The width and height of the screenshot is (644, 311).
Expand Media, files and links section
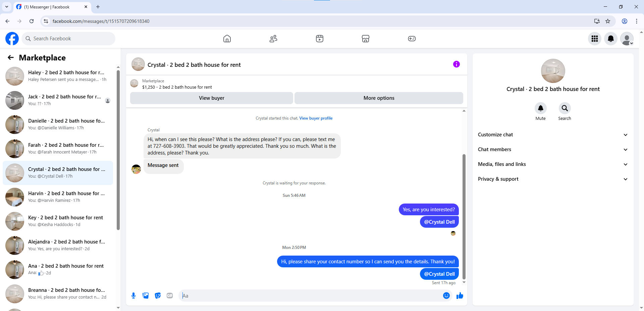coord(553,164)
